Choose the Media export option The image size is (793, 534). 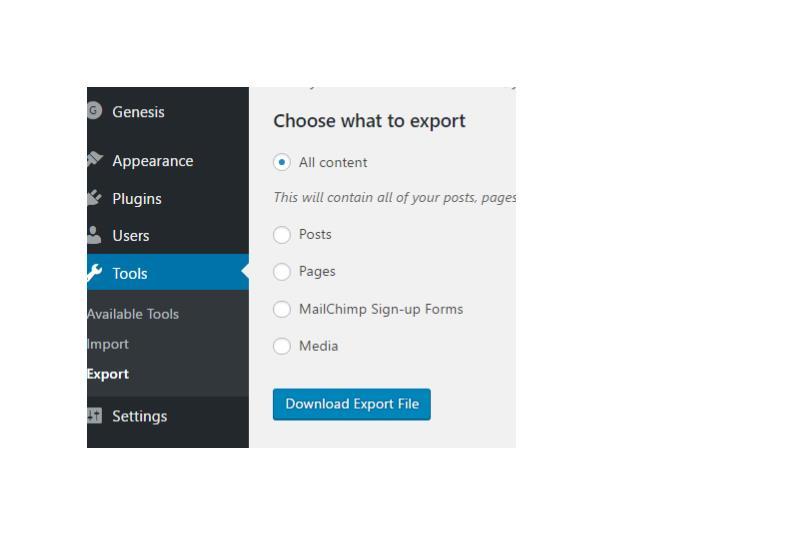(x=282, y=346)
